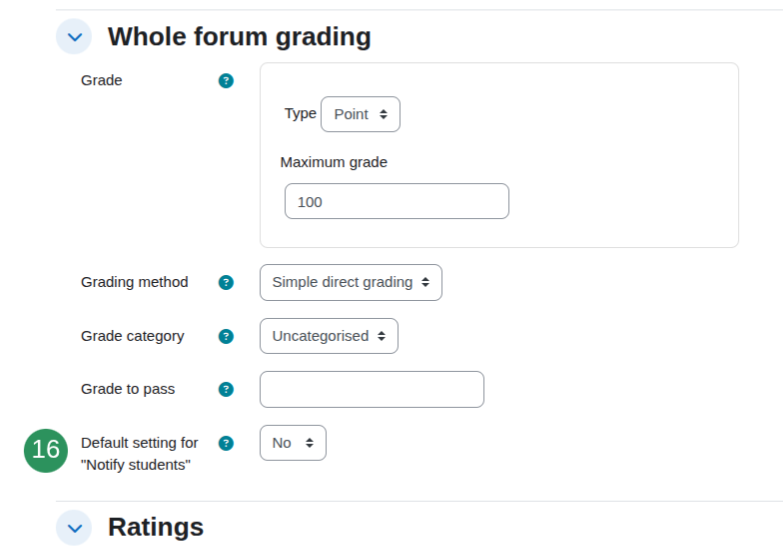Change Notify students default from No
This screenshot has height=553, width=783.
293,443
